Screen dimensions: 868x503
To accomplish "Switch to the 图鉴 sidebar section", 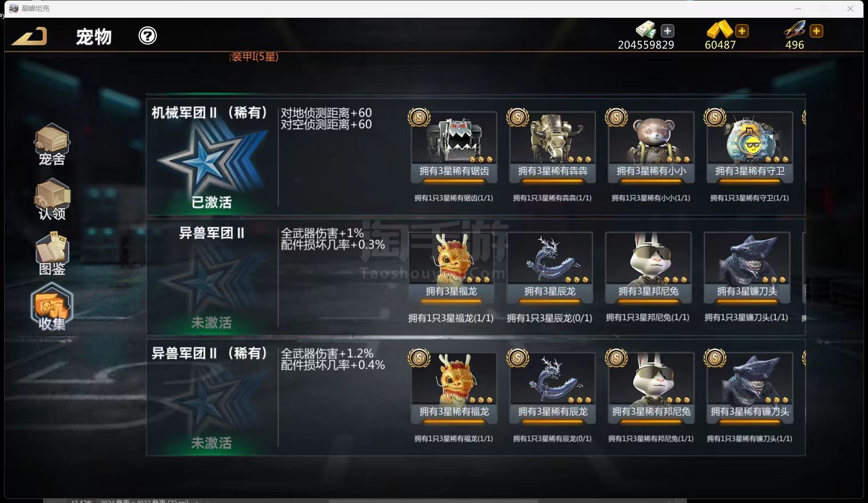I will pos(52,254).
